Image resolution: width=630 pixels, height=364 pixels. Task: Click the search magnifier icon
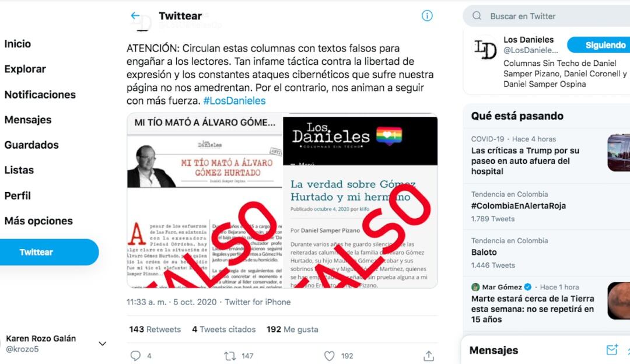click(x=477, y=16)
